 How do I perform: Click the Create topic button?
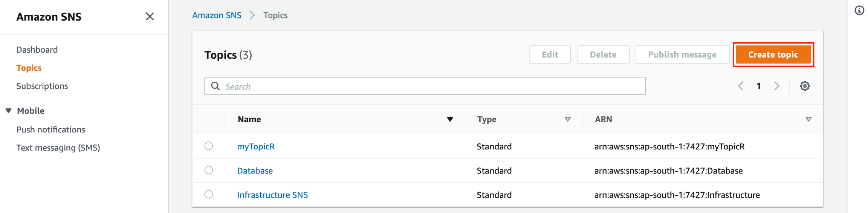773,55
